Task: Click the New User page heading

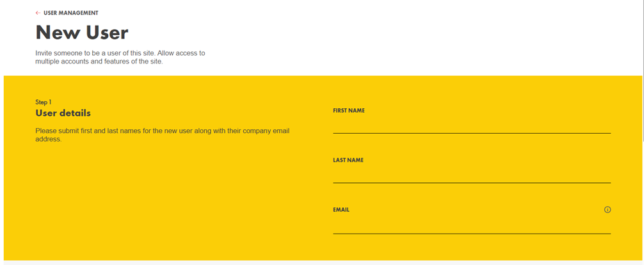Action: [82, 32]
